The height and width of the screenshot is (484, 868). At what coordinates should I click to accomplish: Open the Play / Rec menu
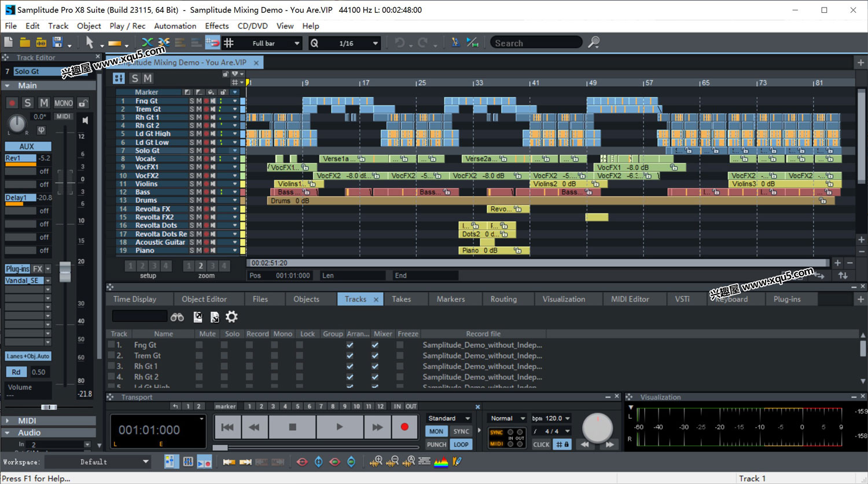tap(127, 25)
